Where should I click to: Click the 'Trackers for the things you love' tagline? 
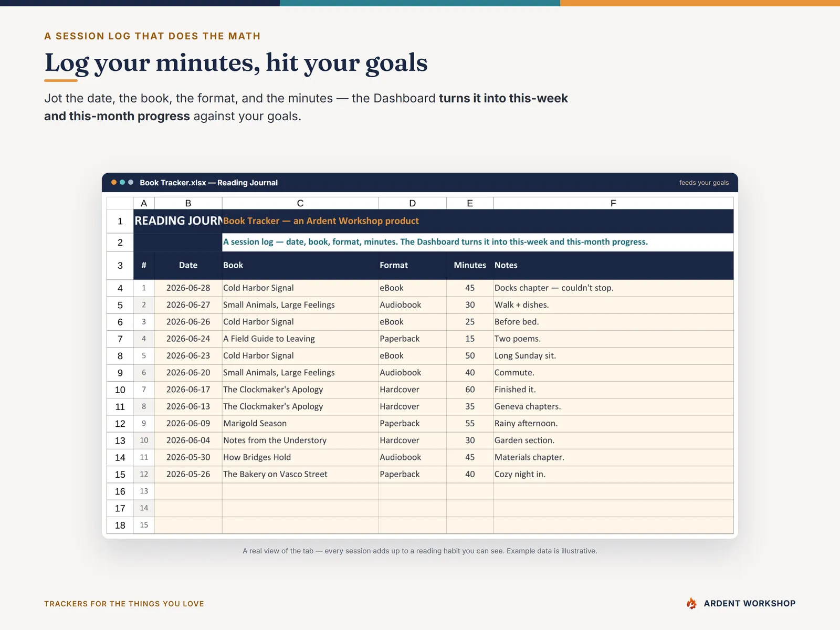pos(124,604)
